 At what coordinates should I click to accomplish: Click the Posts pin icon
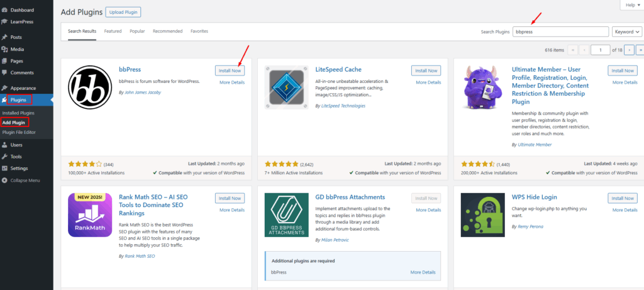click(x=4, y=37)
